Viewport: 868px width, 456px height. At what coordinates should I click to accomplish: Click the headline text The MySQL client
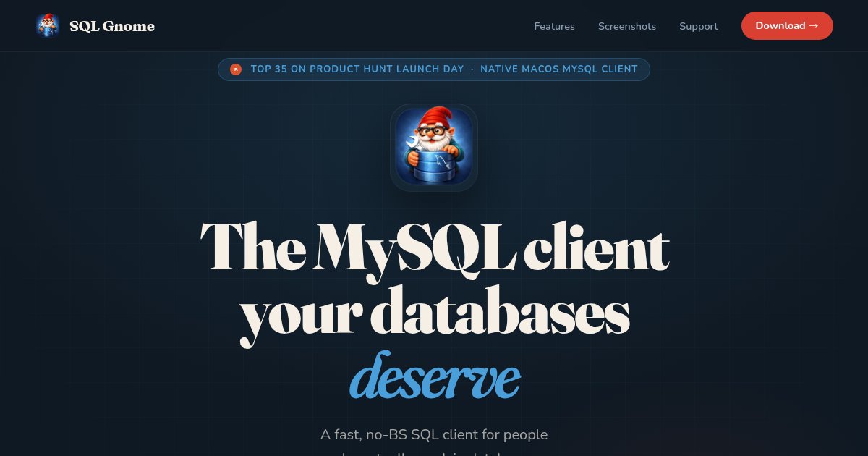434,248
